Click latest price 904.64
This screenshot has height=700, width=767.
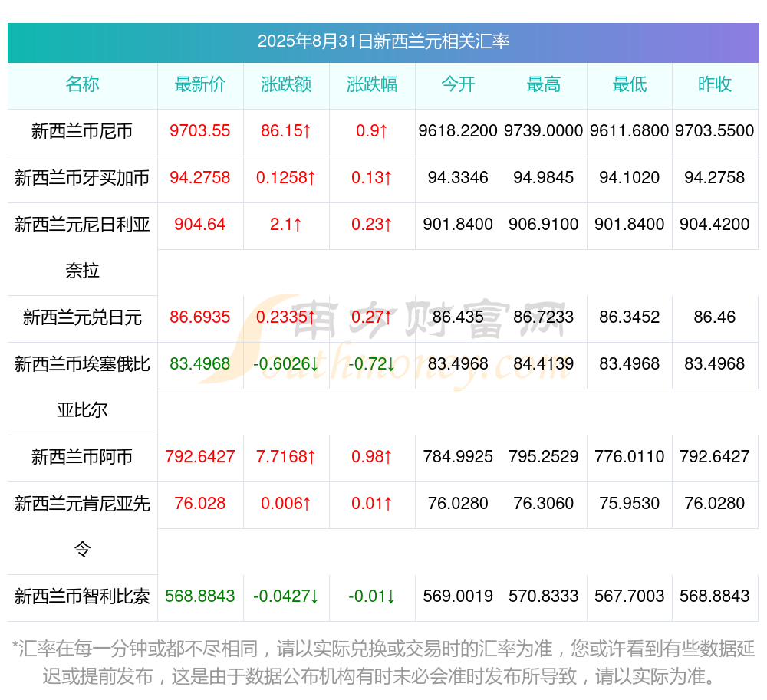point(200,225)
